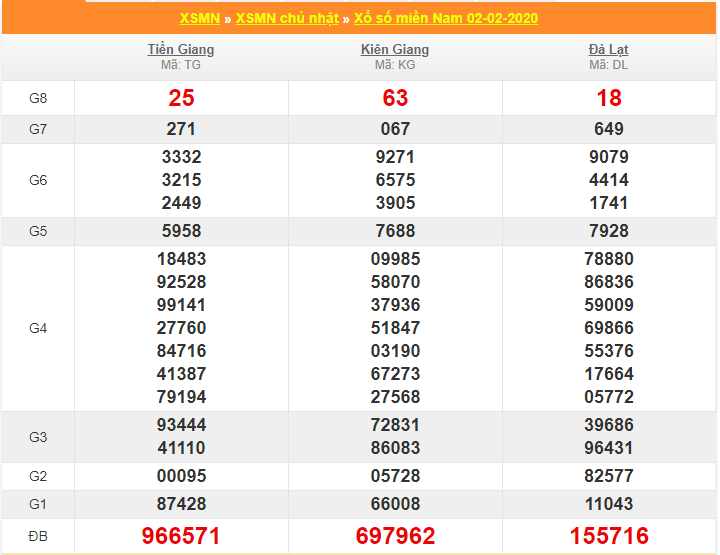Viewport: 720px width, 555px height.
Task: Open the Tiền Giang province link
Action: click(181, 49)
